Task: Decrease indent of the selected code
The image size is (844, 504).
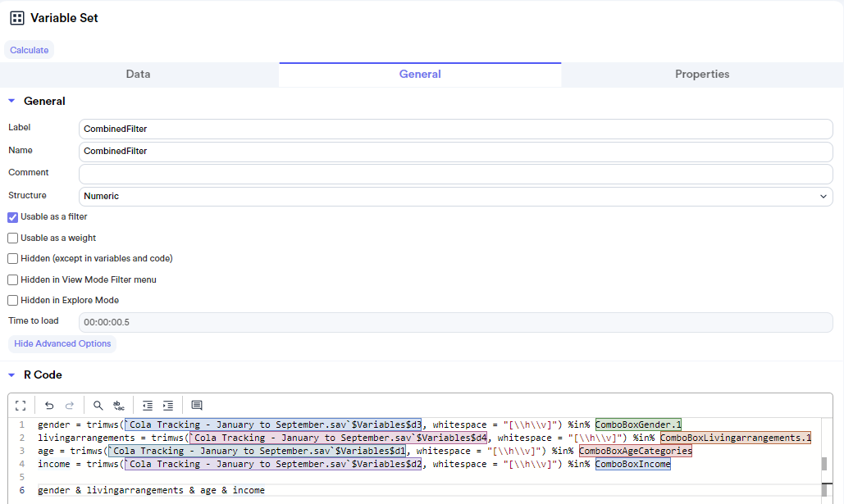Action: (x=147, y=405)
